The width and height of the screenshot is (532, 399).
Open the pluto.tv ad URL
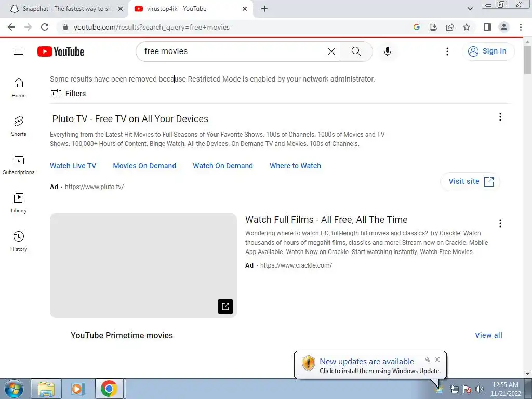point(95,187)
